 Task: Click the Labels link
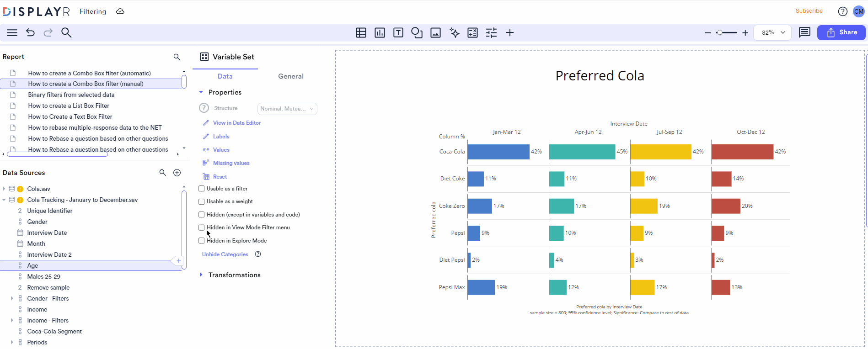coord(221,137)
